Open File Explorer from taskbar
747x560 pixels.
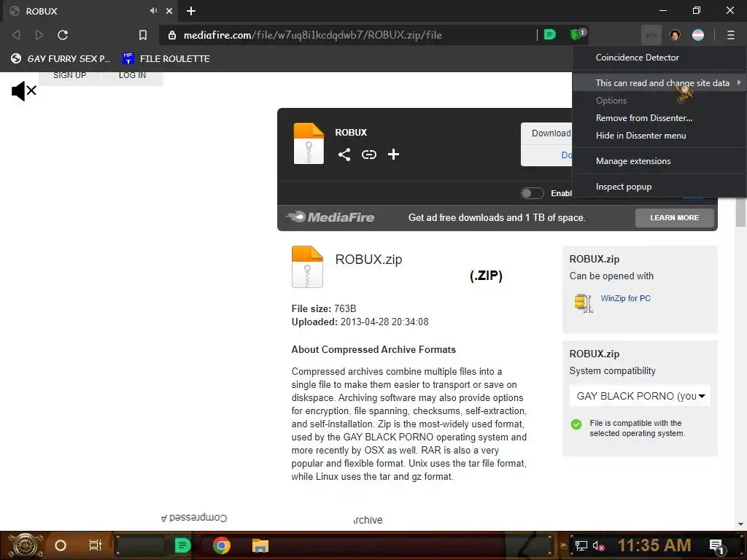click(260, 545)
